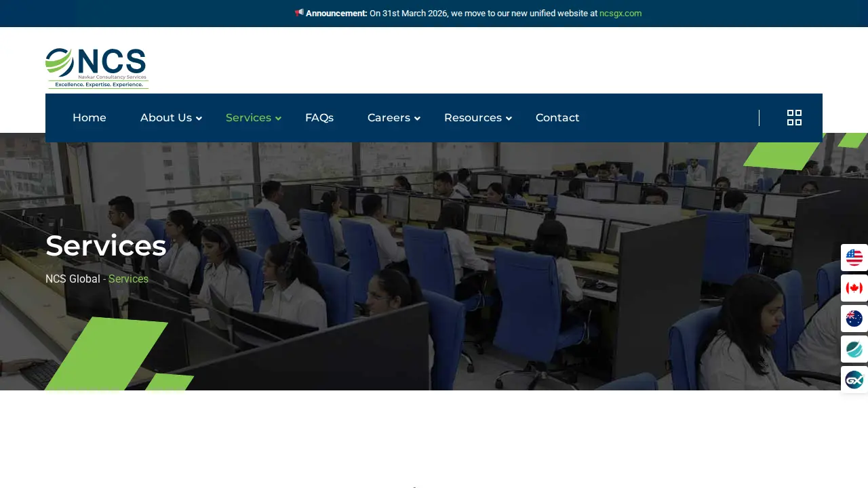The height and width of the screenshot is (488, 868).
Task: Click the green Services breadcrumb text
Action: pyautogui.click(x=128, y=279)
